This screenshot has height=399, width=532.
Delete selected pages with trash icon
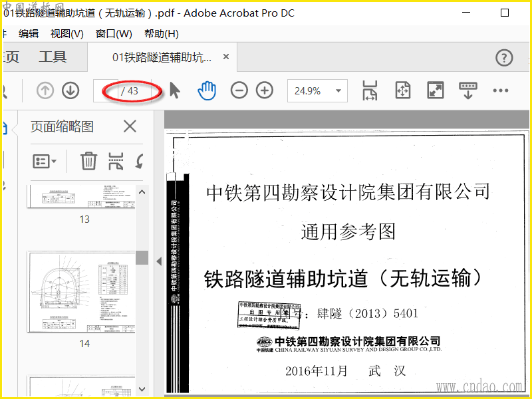(x=88, y=161)
